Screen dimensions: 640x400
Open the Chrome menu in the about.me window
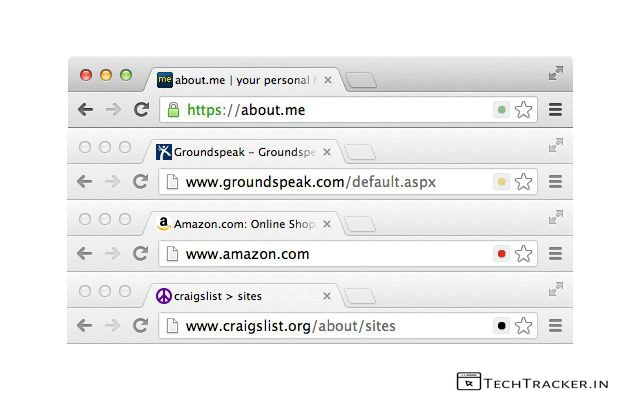[555, 110]
